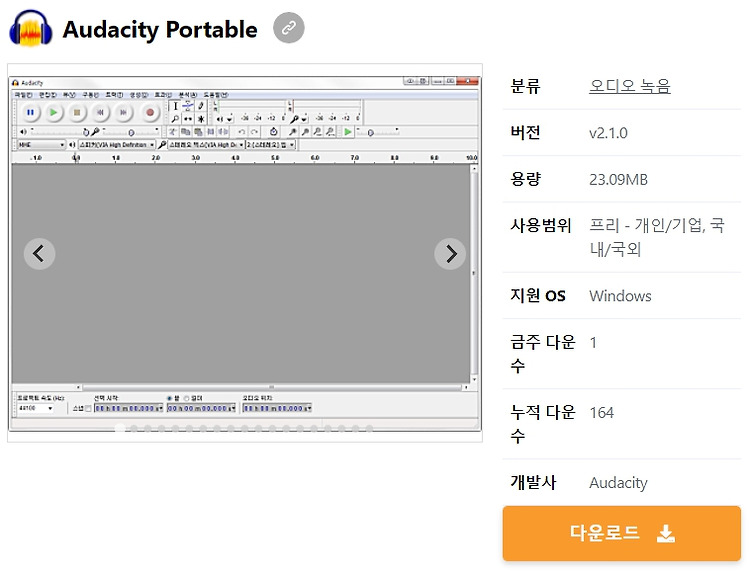Click the scissors Cut icon

point(173,132)
